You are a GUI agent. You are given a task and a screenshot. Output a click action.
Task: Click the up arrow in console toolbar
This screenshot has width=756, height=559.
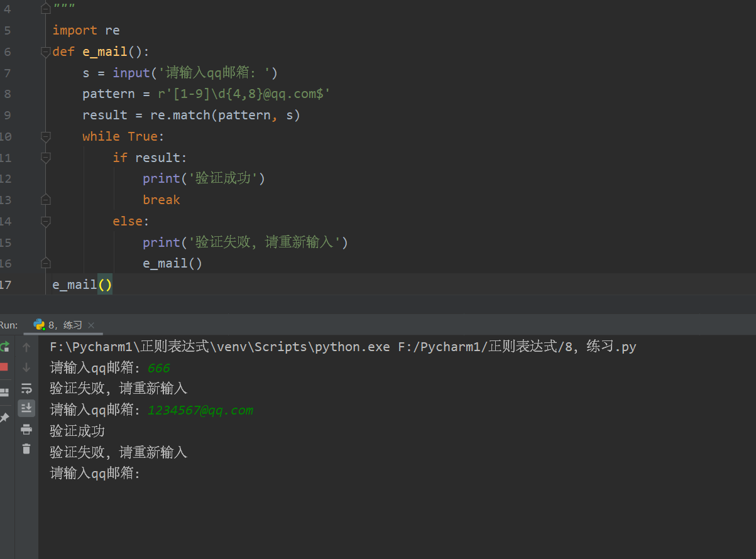[26, 347]
